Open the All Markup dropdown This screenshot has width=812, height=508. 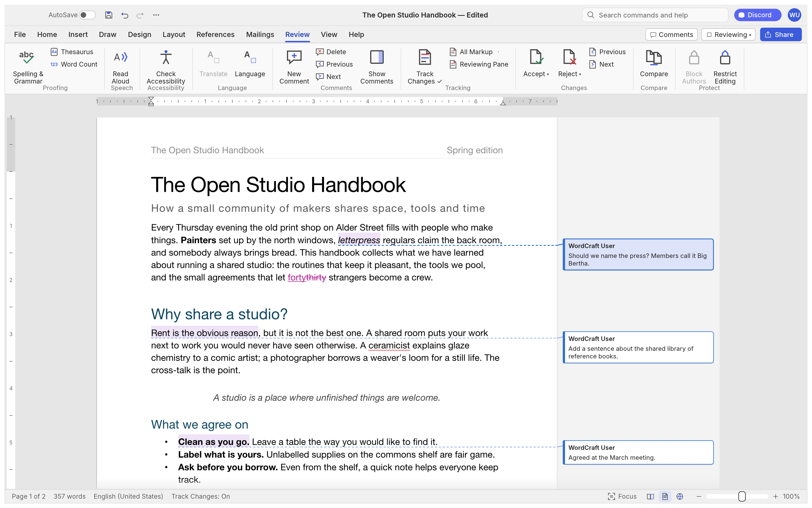coord(474,52)
